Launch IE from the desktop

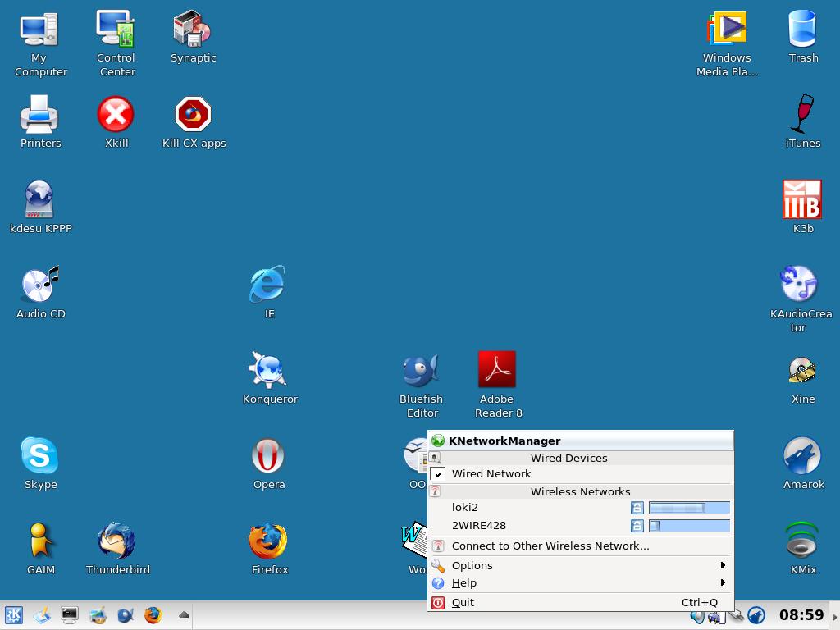pos(268,293)
